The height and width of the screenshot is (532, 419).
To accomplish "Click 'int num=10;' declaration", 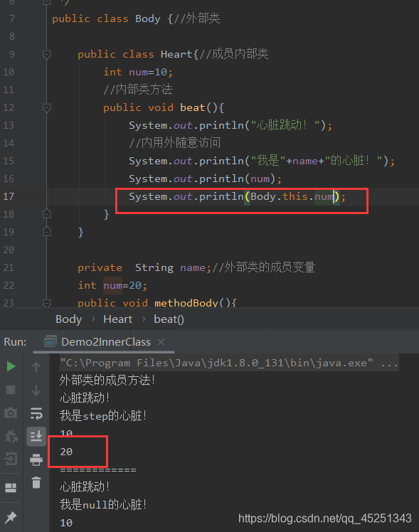I will pos(138,73).
